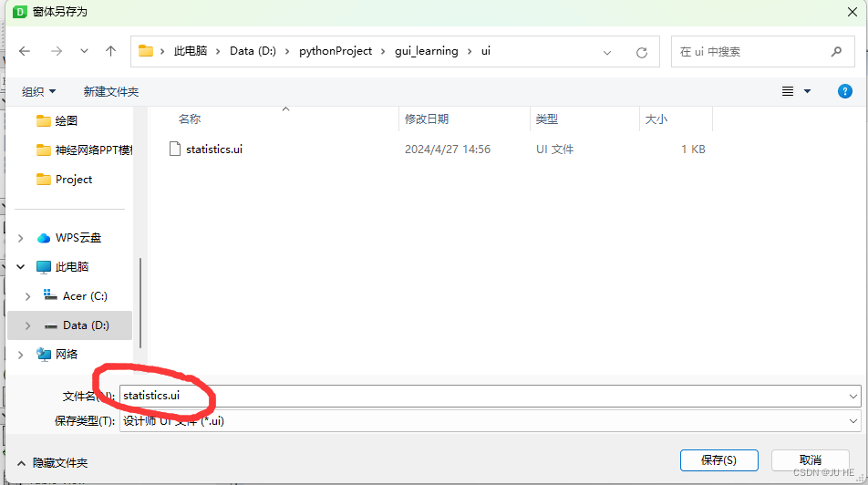Expand the address bar history dropdown
This screenshot has height=485, width=868.
click(x=607, y=53)
